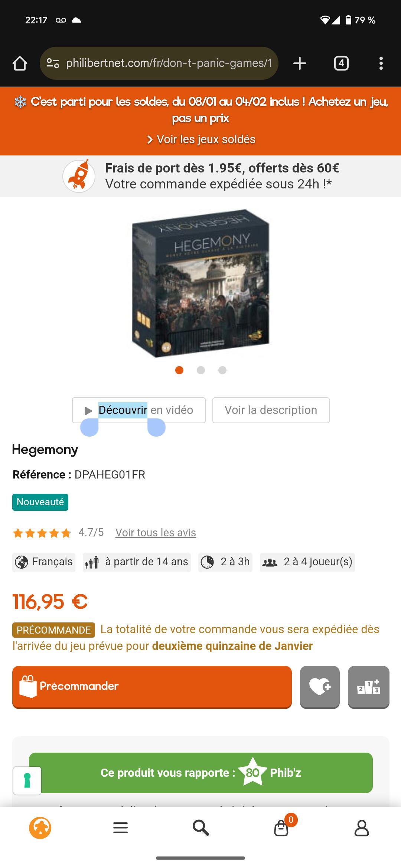The image size is (401, 868).
Task: Show the second product image dot
Action: click(x=201, y=370)
